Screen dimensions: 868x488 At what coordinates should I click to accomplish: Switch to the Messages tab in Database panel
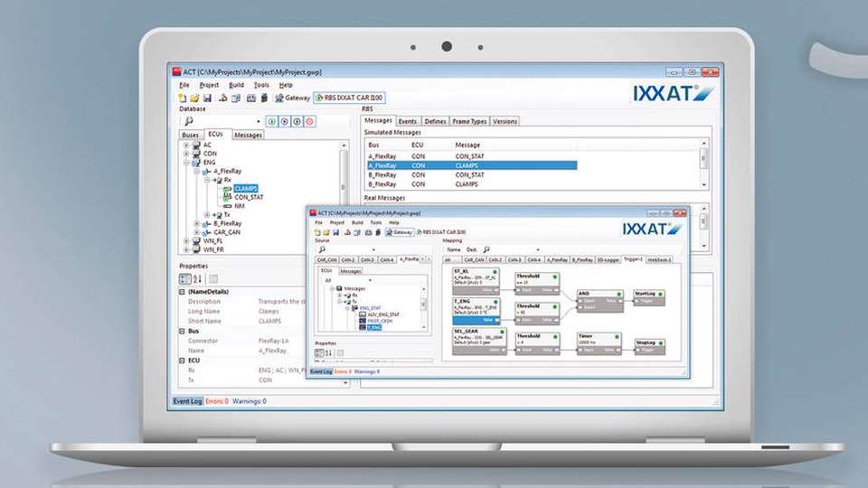[248, 135]
